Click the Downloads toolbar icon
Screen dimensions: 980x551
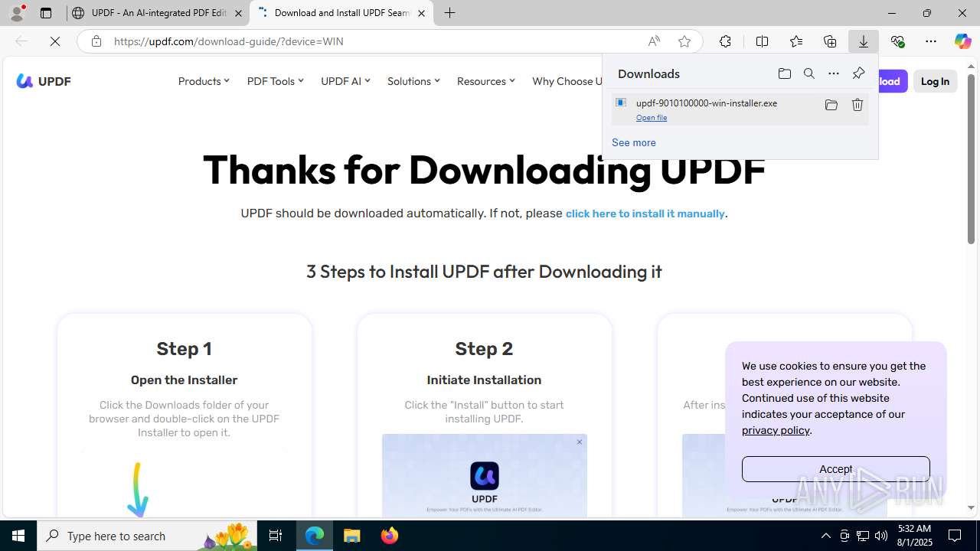(x=864, y=41)
